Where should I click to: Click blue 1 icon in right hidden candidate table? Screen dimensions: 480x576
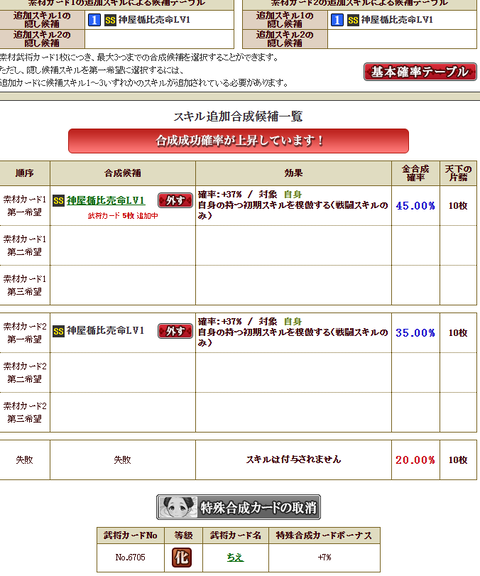(337, 20)
